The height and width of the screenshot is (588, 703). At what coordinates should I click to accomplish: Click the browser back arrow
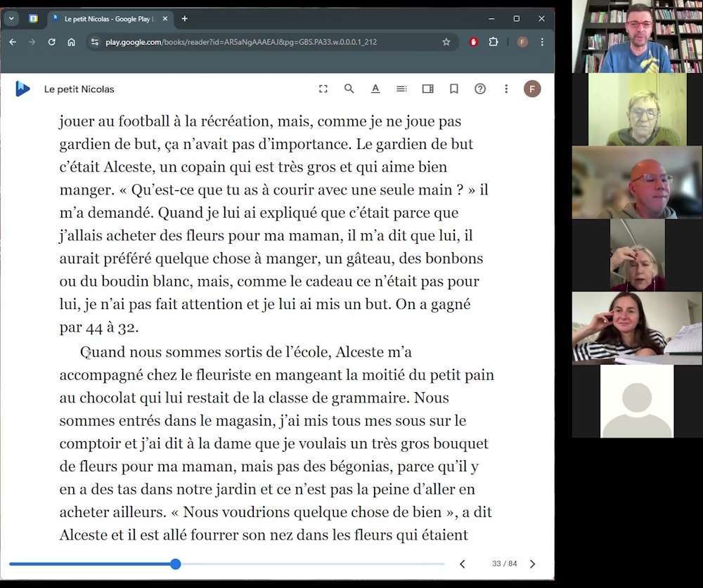13,42
